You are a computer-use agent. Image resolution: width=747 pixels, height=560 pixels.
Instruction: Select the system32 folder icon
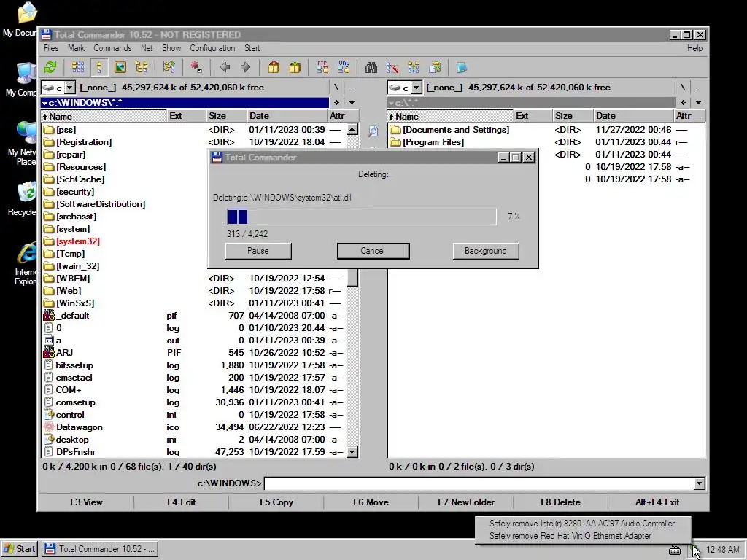49,241
